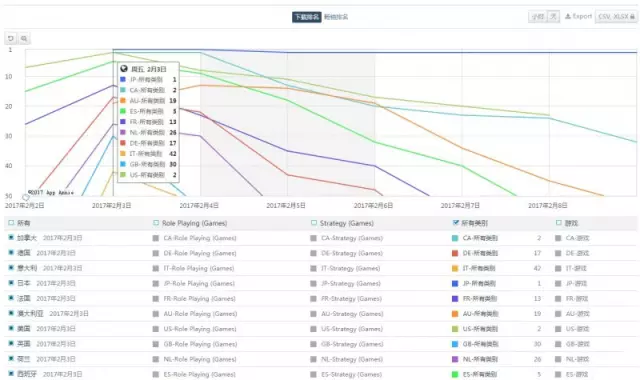Click the CSV, XLSX export button

coord(616,16)
